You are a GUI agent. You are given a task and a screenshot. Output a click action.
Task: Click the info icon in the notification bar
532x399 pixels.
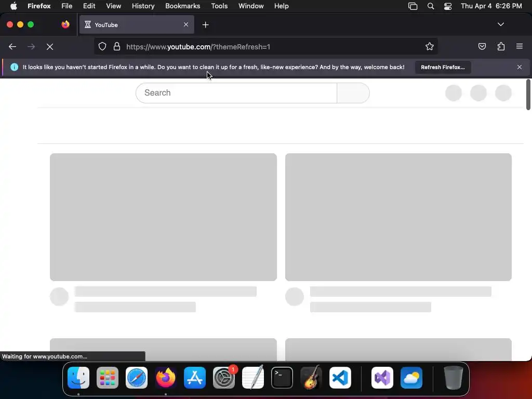coord(14,67)
